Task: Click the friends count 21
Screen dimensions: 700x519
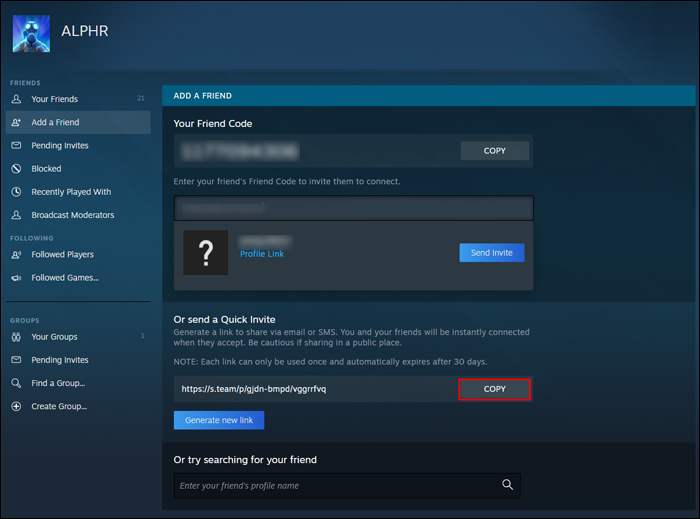Action: (141, 98)
